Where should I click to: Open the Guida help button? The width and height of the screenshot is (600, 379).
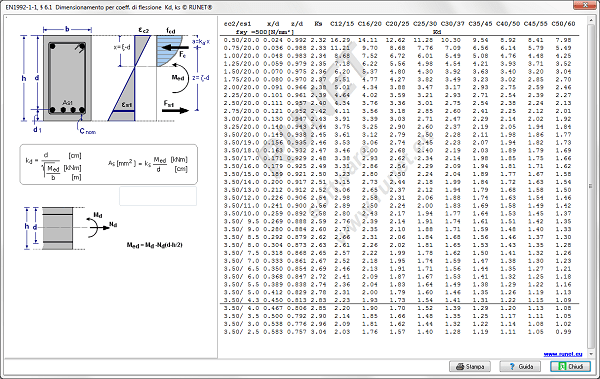[520, 366]
